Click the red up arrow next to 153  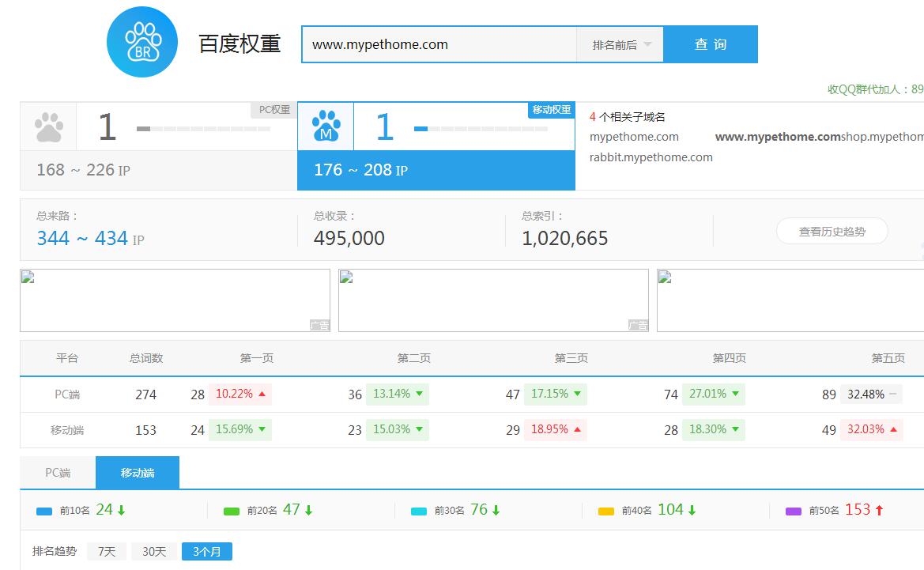[x=879, y=511]
